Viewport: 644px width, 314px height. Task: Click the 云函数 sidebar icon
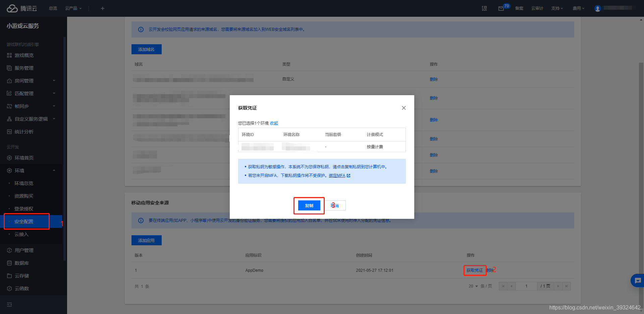click(9, 289)
